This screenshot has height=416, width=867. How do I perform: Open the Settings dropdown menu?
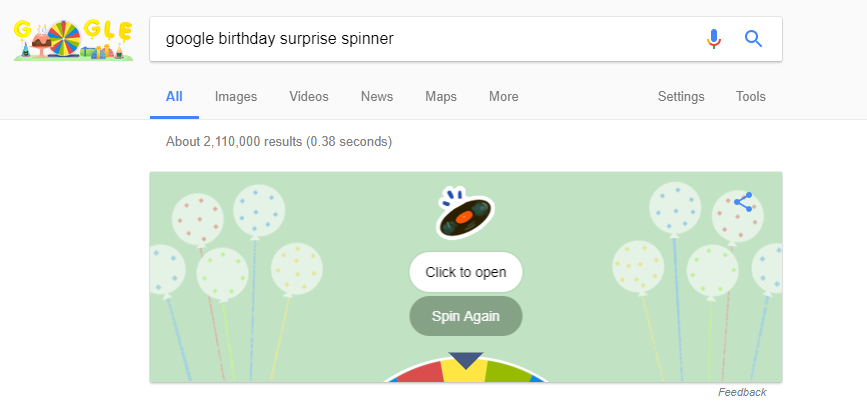[681, 97]
